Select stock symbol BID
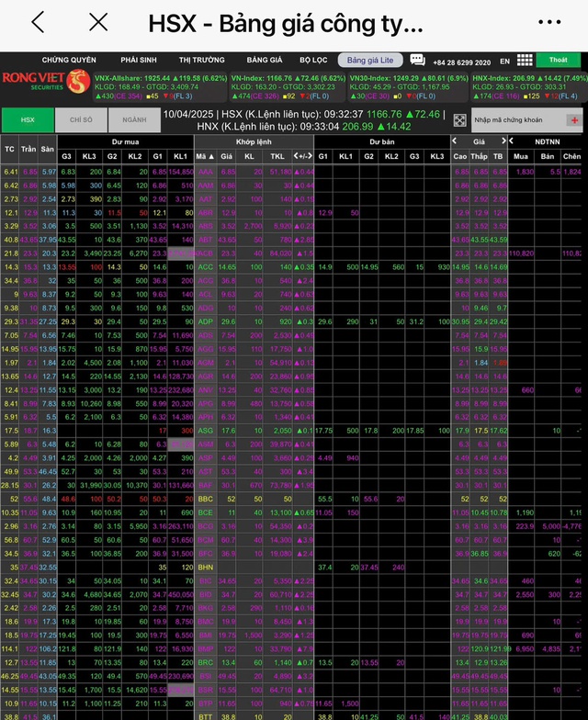Image resolution: width=588 pixels, height=720 pixels. tap(206, 595)
